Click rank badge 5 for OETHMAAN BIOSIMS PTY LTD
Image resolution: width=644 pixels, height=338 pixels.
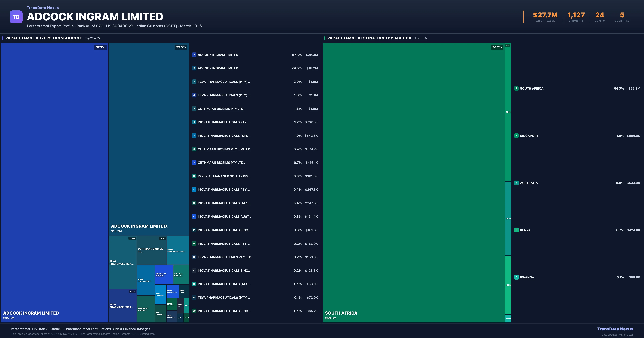coord(194,109)
